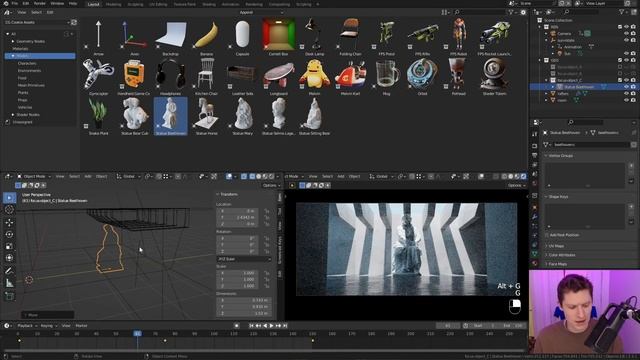640x360 pixels.
Task: Expand Geometry Nodes catalog
Action: 13,41
